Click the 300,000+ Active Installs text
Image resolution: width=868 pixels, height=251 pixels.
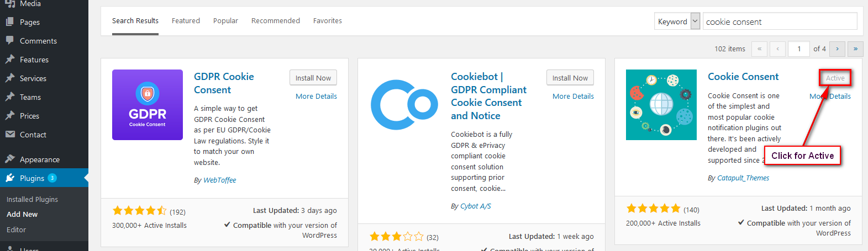(149, 225)
